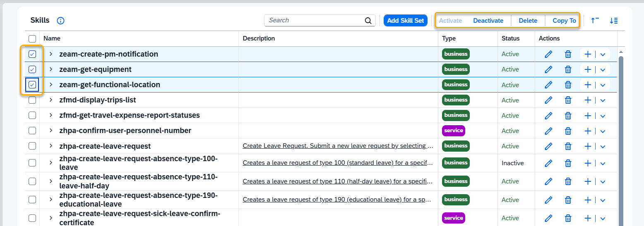Click trash icon for zhpa-confirm-user-personnel-number

(x=568, y=131)
